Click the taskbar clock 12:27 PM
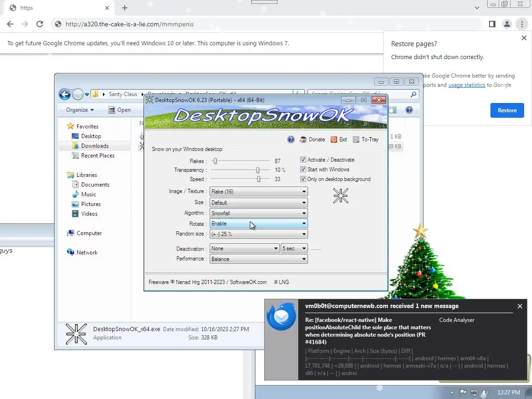Viewport: 532px width, 399px height. pyautogui.click(x=508, y=393)
